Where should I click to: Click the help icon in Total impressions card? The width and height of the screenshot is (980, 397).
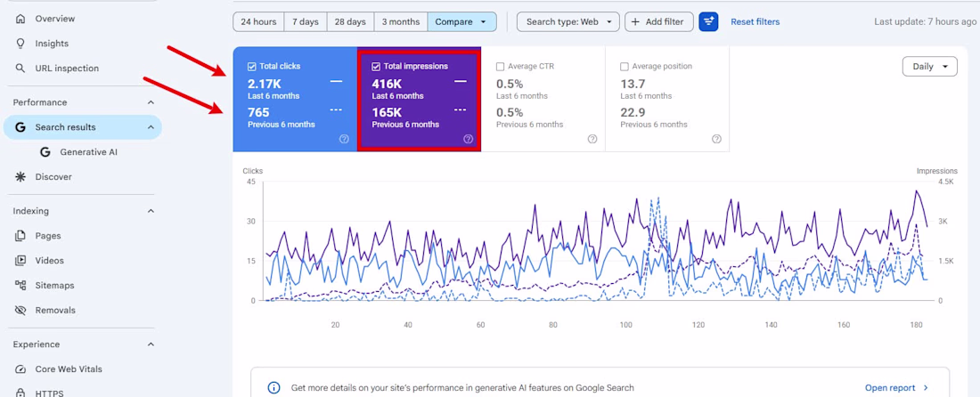click(x=468, y=139)
